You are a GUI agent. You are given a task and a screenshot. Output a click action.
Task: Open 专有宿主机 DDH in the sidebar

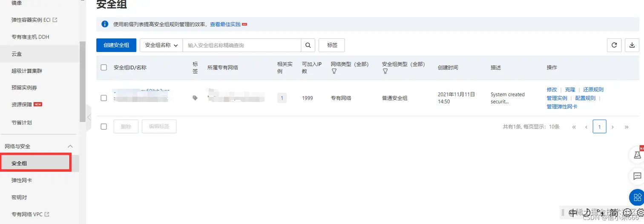(30, 37)
